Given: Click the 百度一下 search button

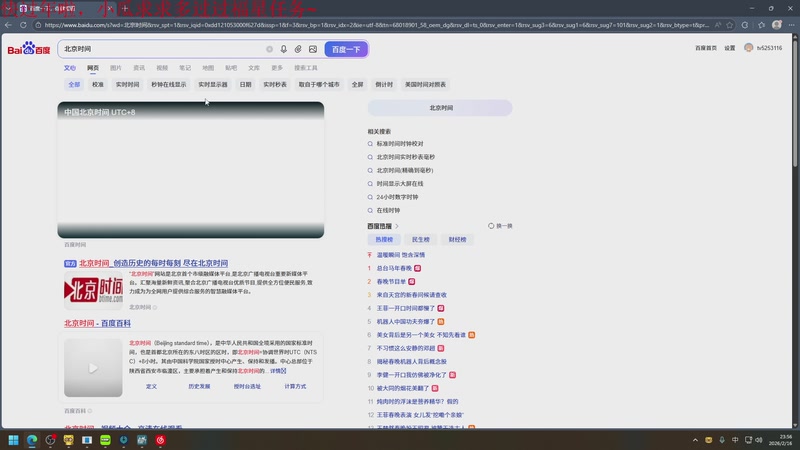Looking at the screenshot, I should tap(346, 49).
